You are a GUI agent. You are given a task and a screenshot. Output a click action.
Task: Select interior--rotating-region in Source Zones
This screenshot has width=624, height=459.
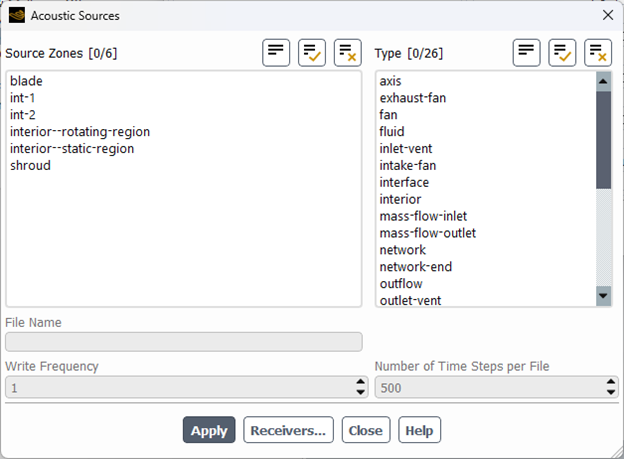(x=80, y=132)
